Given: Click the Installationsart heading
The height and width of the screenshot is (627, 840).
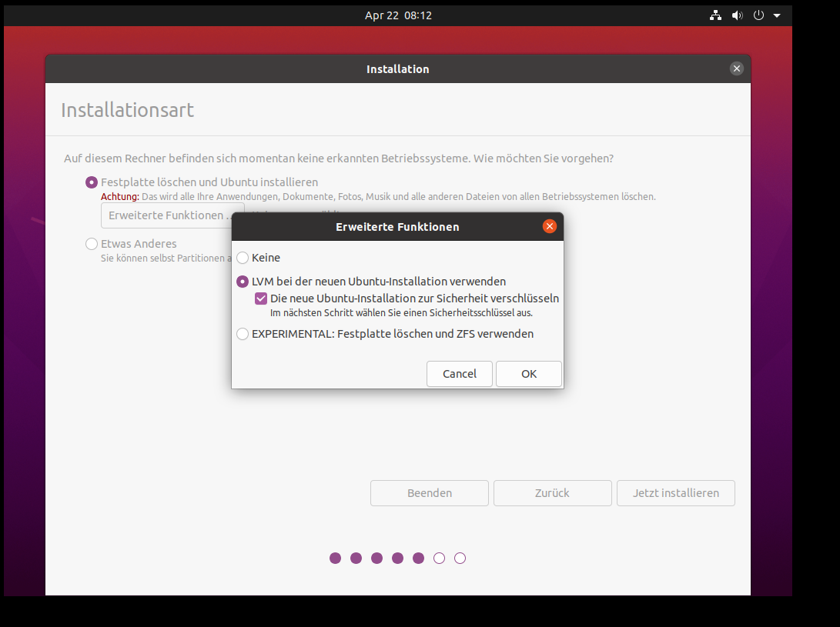Looking at the screenshot, I should click(128, 110).
